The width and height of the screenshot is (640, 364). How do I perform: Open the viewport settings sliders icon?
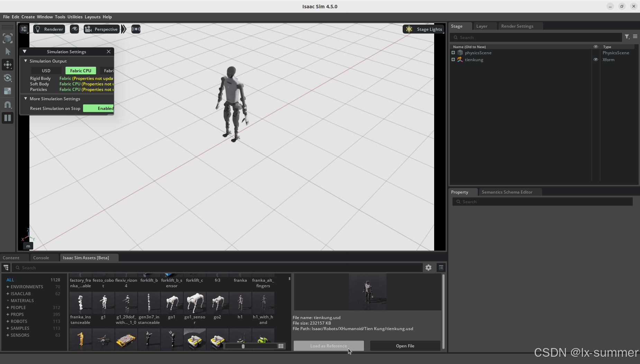[x=24, y=29]
